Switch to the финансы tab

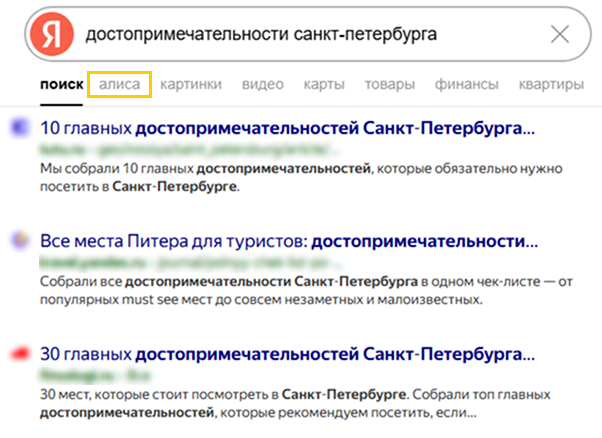(x=466, y=84)
